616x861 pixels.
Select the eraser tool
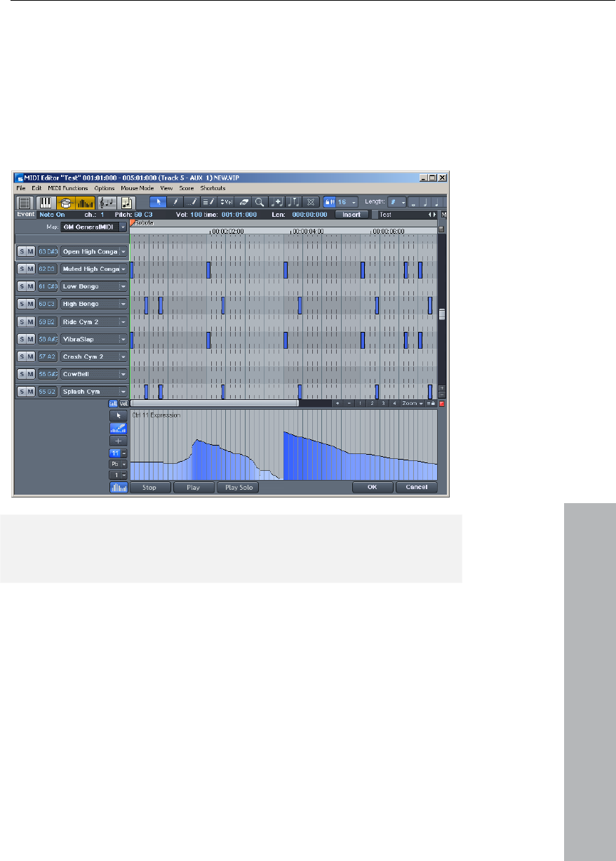click(x=243, y=201)
